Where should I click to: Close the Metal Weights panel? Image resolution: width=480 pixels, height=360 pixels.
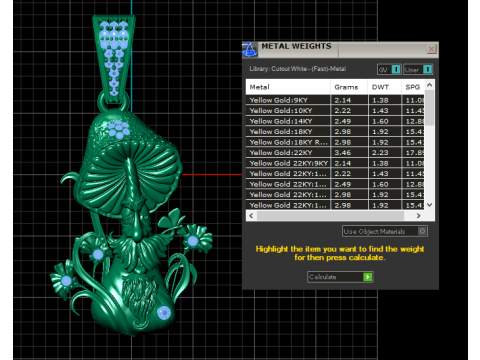(431, 49)
